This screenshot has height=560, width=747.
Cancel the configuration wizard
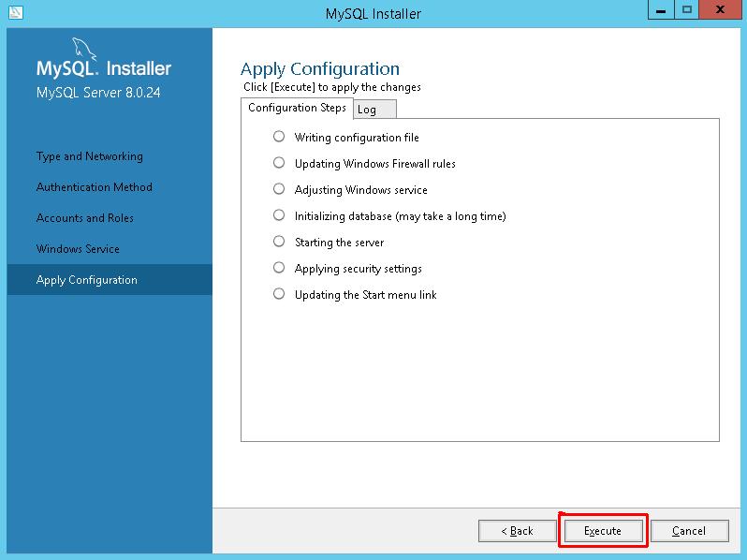pyautogui.click(x=689, y=530)
